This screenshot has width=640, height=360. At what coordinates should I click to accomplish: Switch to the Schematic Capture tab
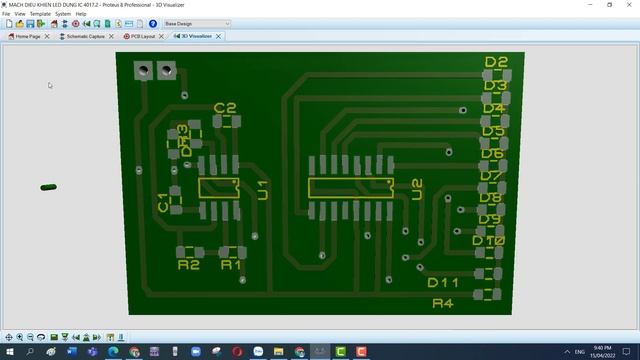(x=82, y=36)
